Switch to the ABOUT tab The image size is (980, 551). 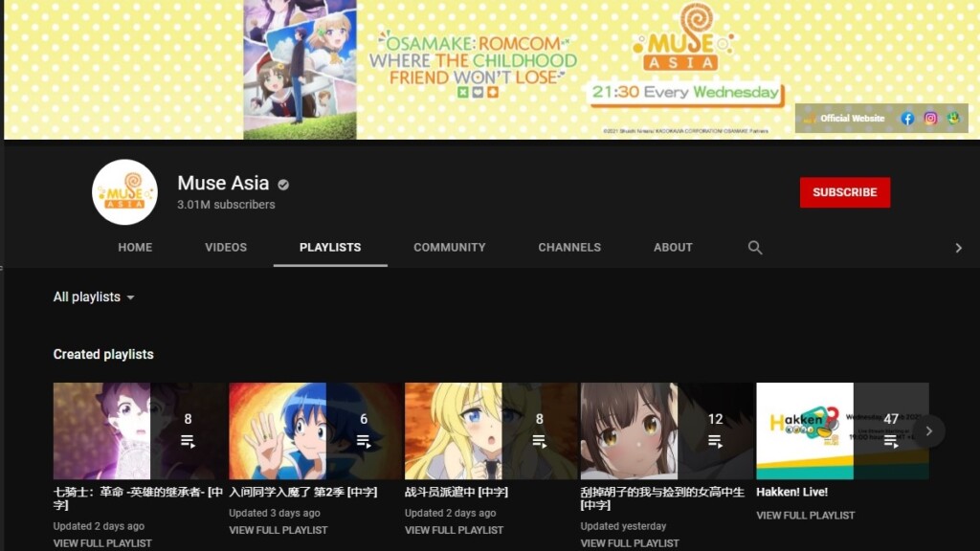pos(673,248)
